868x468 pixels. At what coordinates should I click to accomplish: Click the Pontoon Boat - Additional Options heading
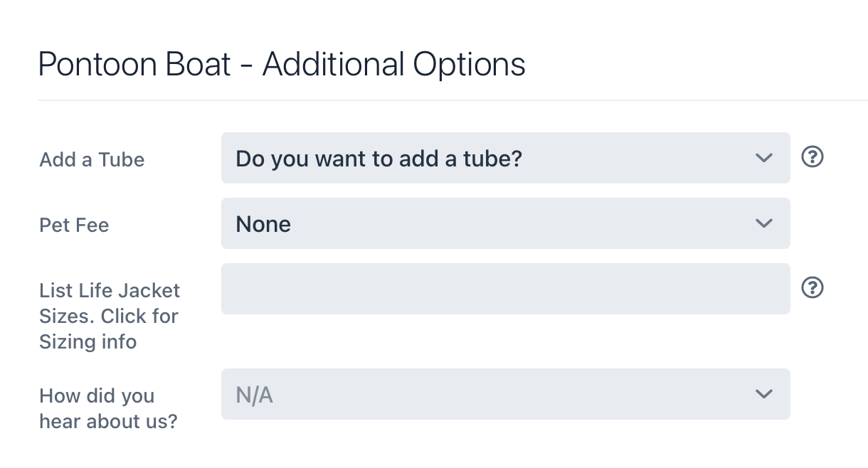click(x=282, y=65)
